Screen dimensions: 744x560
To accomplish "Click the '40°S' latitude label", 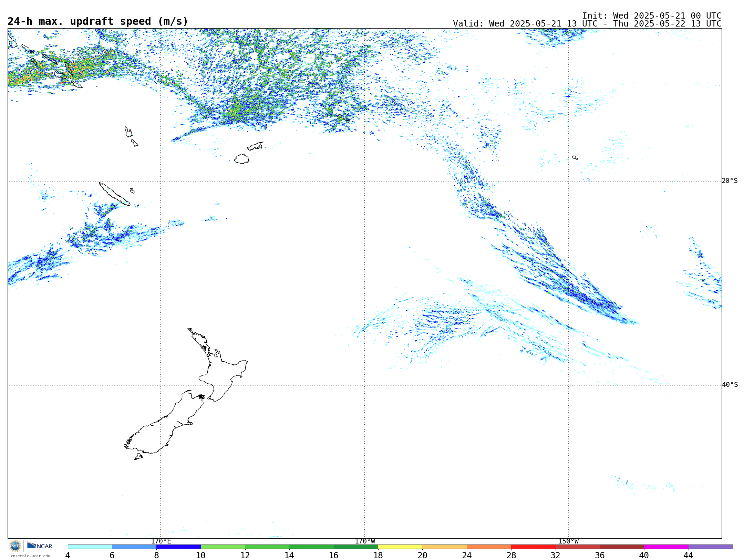I will click(x=730, y=385).
